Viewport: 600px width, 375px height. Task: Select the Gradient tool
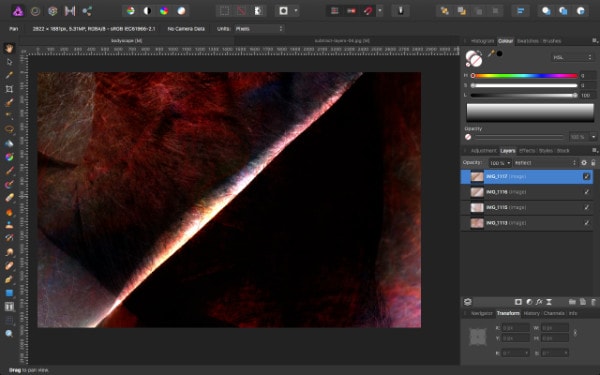9,157
